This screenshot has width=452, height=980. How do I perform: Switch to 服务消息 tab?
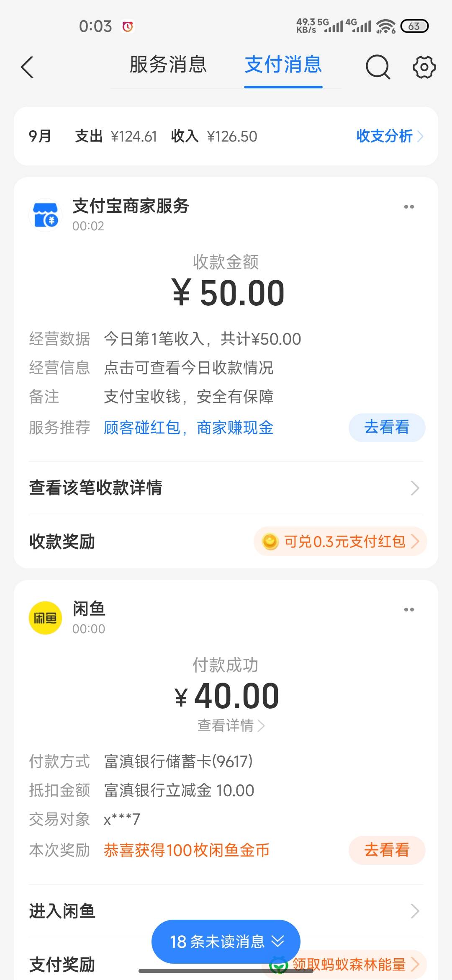coord(168,64)
